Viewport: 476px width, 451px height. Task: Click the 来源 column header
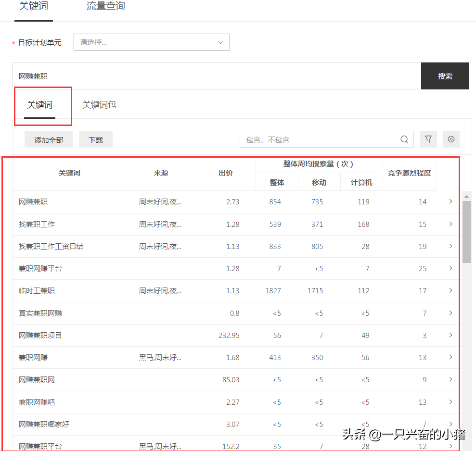(x=161, y=173)
